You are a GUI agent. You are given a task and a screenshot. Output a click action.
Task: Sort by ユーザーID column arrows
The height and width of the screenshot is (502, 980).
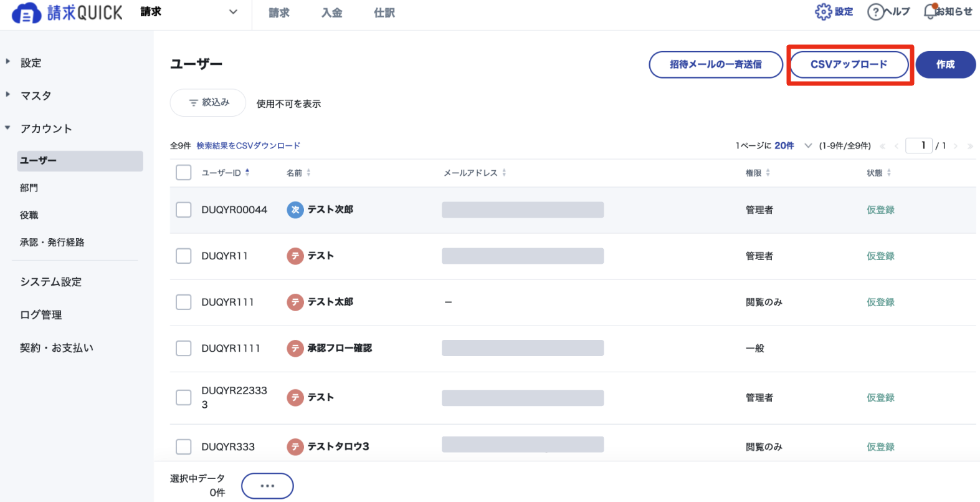point(247,173)
